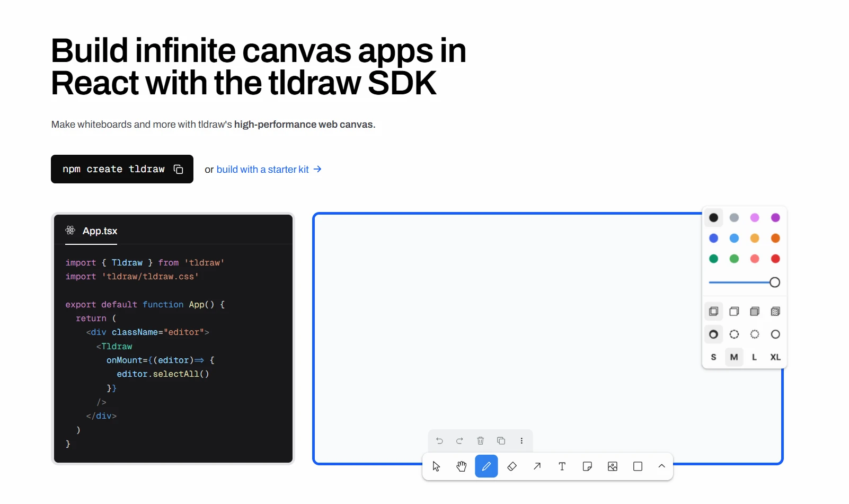Open the build with a starter kit link
849x504 pixels.
(x=269, y=170)
